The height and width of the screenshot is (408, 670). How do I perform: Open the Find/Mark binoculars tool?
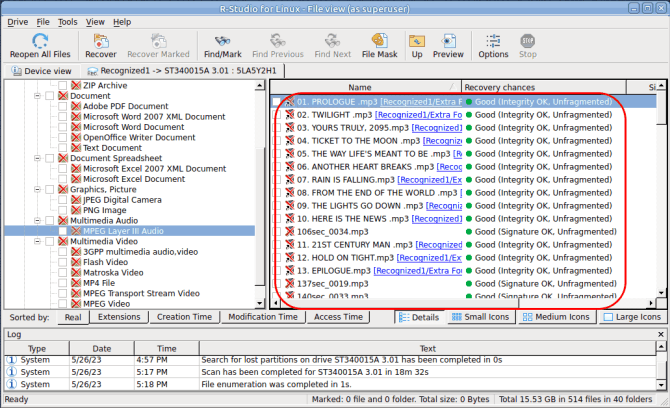(x=222, y=41)
